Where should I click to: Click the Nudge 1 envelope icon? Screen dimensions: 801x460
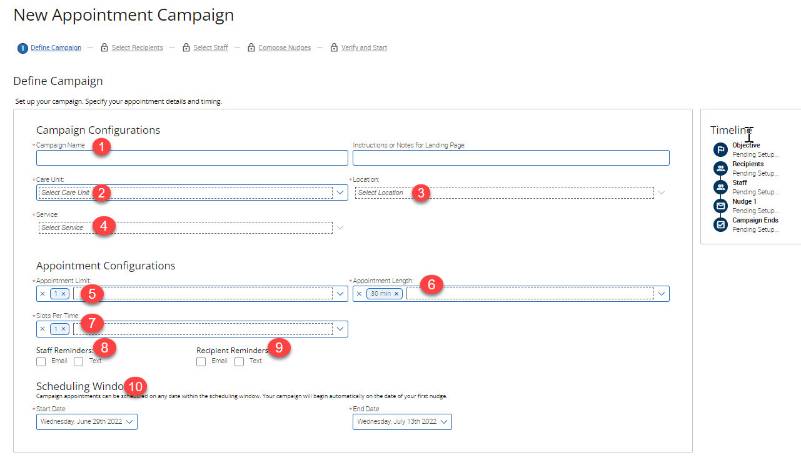click(x=720, y=206)
